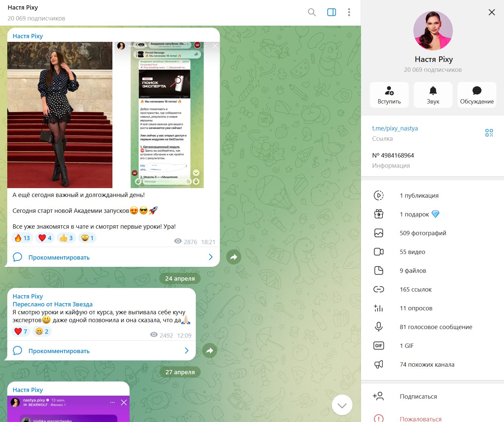Open the channel search magnifier icon

tap(311, 13)
